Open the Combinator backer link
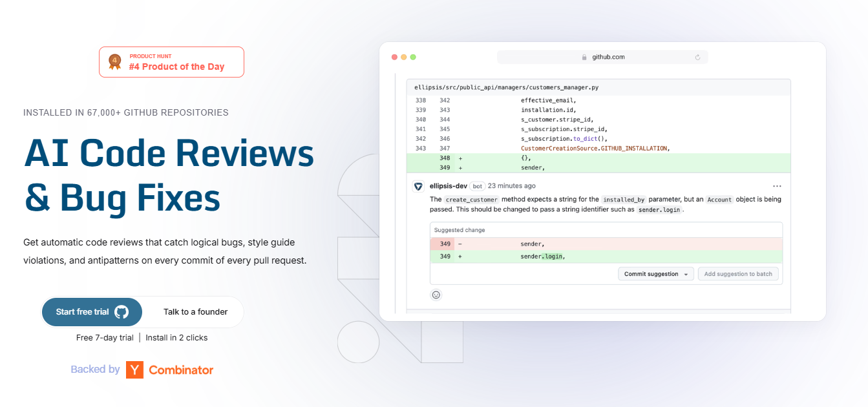The image size is (868, 407). point(181,370)
